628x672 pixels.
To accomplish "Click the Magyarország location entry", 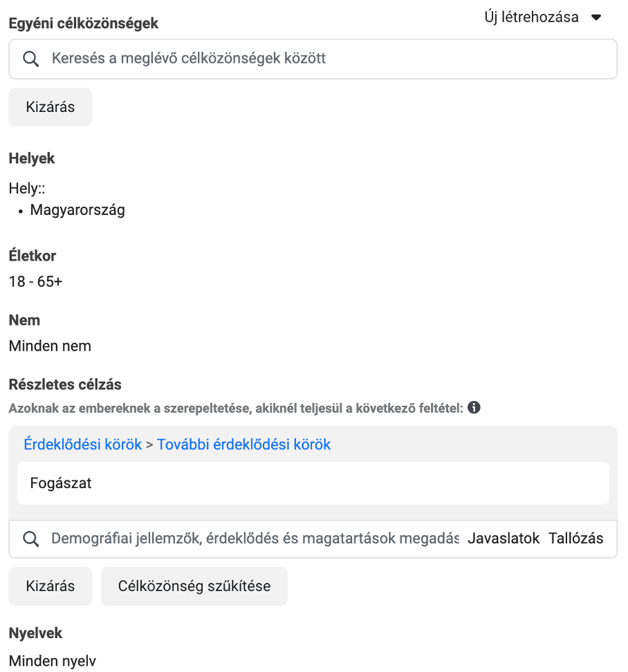I will [77, 210].
